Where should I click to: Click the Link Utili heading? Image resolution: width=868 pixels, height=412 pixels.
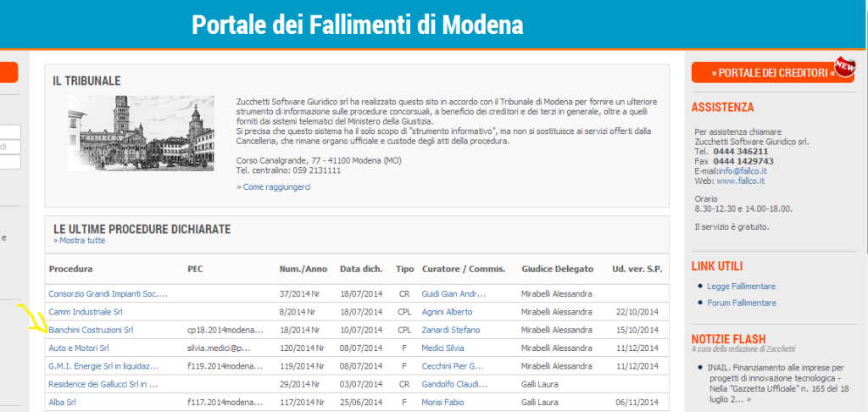[x=717, y=266]
